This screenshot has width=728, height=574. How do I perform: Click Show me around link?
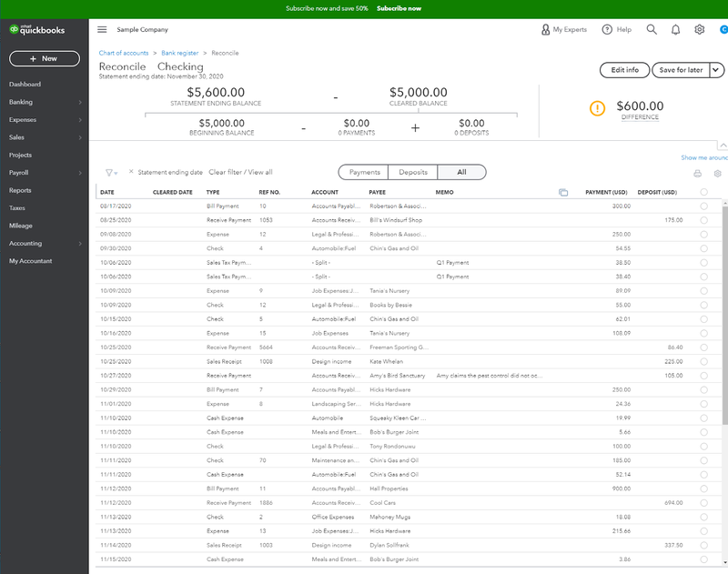[704, 157]
